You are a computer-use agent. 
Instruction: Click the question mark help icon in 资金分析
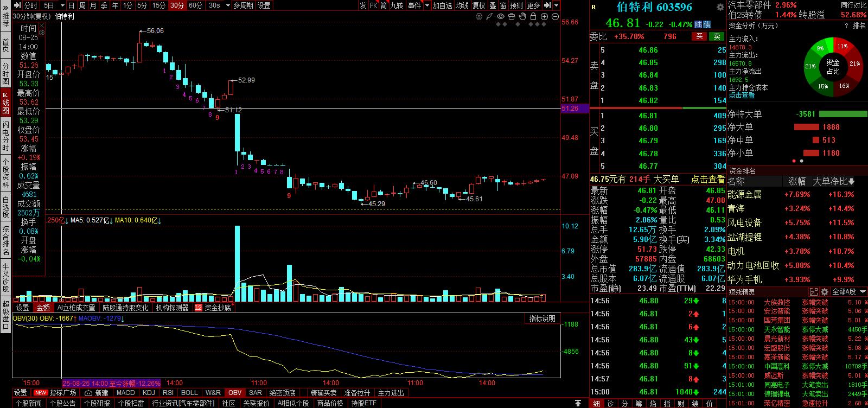click(846, 25)
